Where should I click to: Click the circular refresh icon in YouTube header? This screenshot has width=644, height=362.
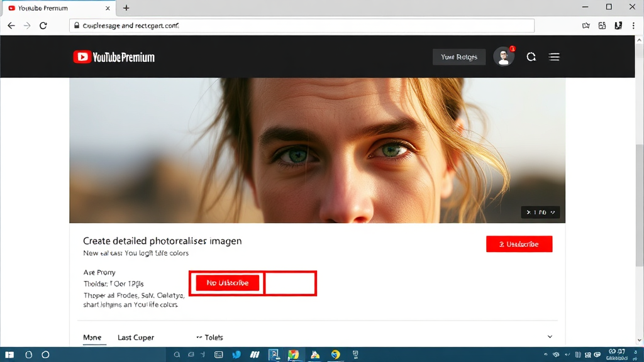[x=531, y=57]
